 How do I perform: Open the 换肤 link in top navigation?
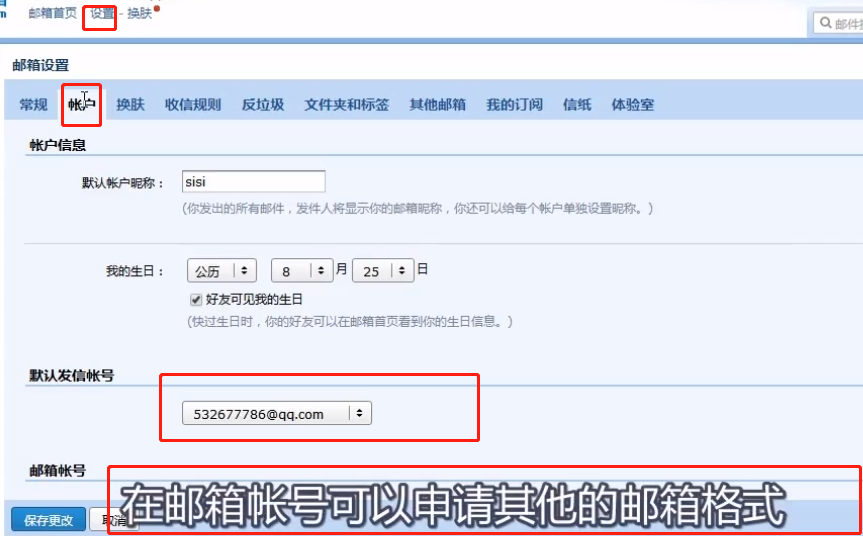(139, 13)
